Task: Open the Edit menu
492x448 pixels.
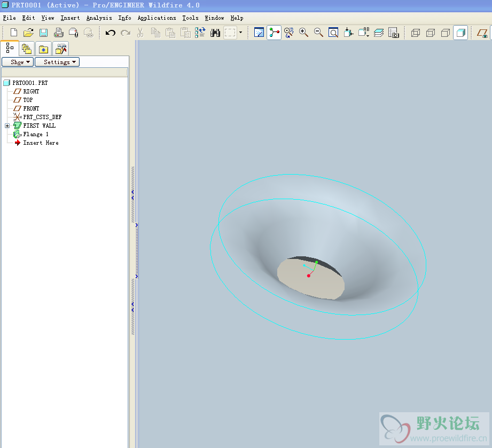Action: [x=28, y=18]
